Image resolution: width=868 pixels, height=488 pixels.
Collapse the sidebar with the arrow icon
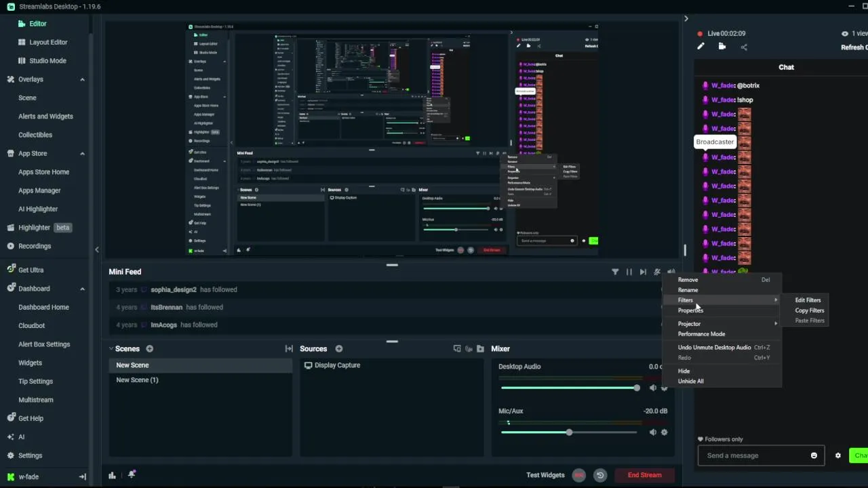tap(82, 476)
